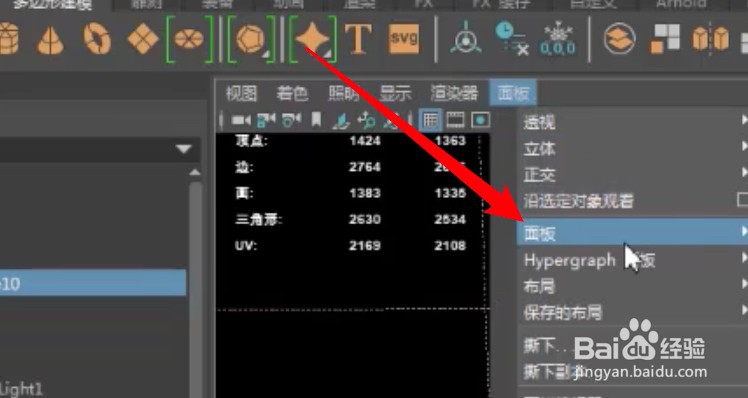Open the left panel dropdown arrow
Viewport: 748px width, 398px height.
pyautogui.click(x=184, y=149)
